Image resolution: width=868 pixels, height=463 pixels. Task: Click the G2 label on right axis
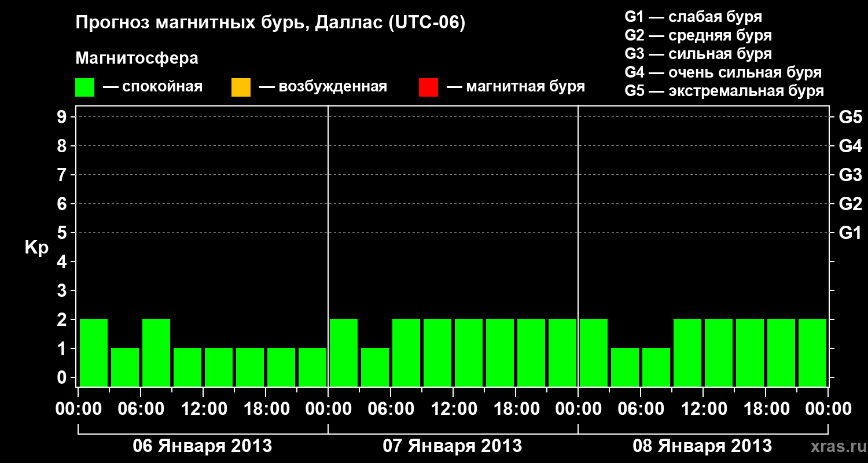(x=850, y=204)
